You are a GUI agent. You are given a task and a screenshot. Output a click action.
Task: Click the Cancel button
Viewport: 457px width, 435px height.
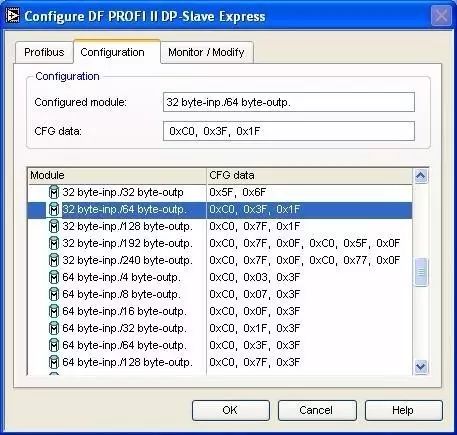(317, 410)
